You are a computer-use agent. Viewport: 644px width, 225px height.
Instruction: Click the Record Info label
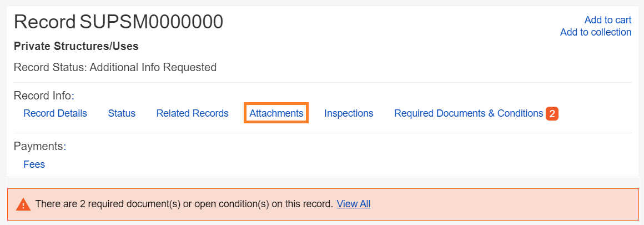click(x=44, y=96)
